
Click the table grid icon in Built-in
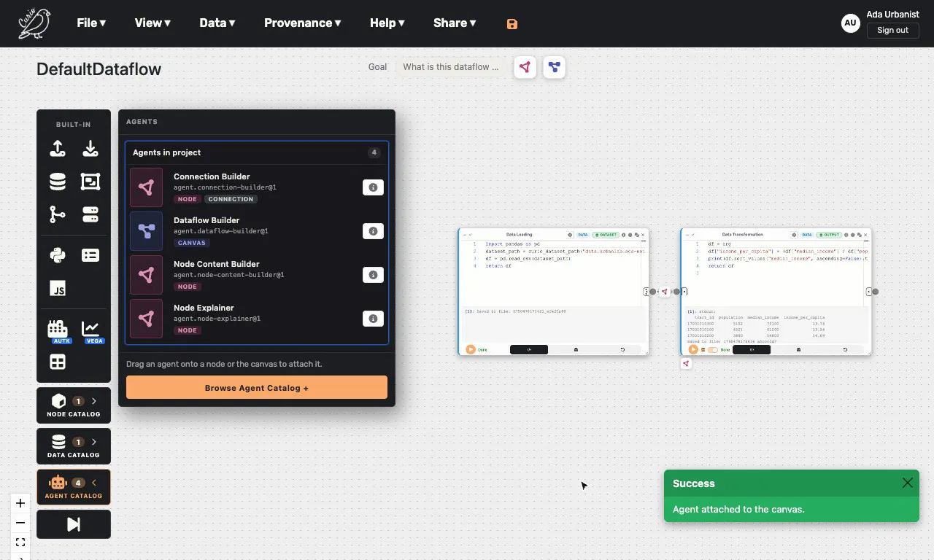click(58, 362)
